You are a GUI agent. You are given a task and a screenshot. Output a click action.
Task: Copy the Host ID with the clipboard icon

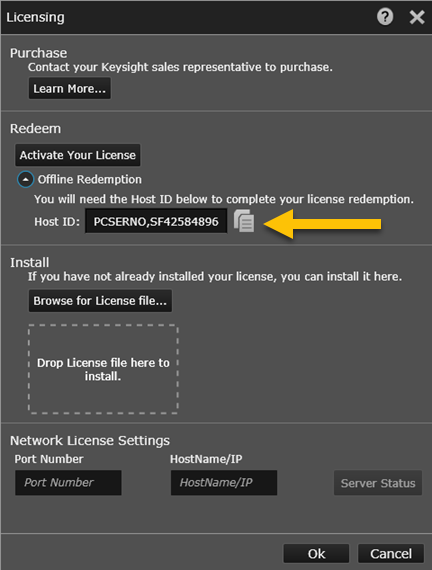(x=244, y=221)
